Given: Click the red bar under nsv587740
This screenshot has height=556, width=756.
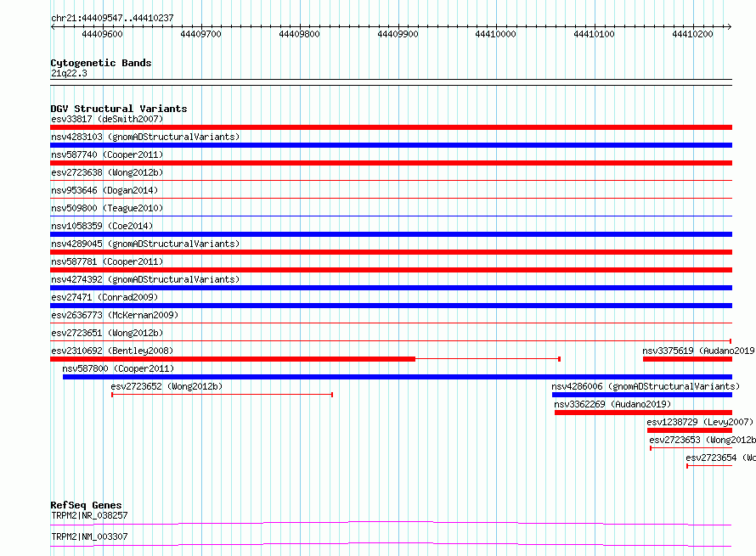Looking at the screenshot, I should click(x=391, y=163).
